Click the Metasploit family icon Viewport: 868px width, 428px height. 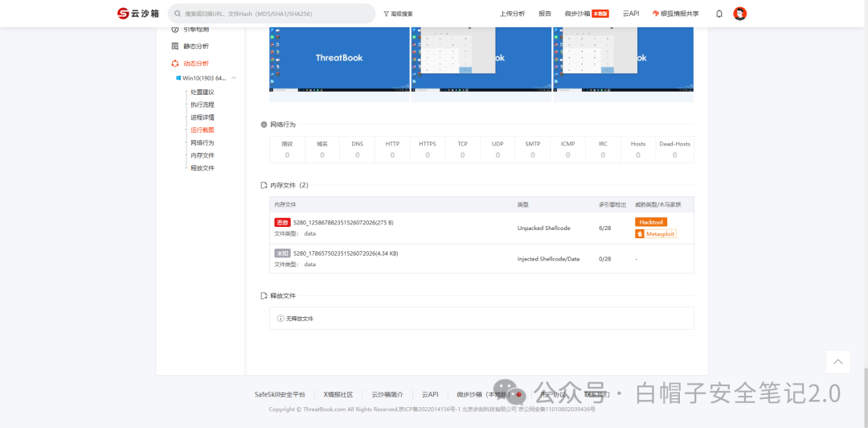click(x=641, y=234)
